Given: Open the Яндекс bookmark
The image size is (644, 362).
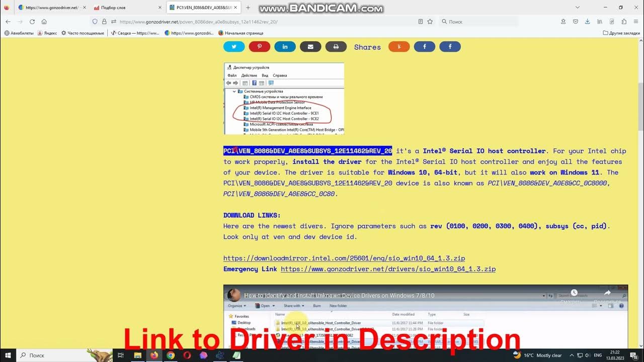Looking at the screenshot, I should 47,33.
